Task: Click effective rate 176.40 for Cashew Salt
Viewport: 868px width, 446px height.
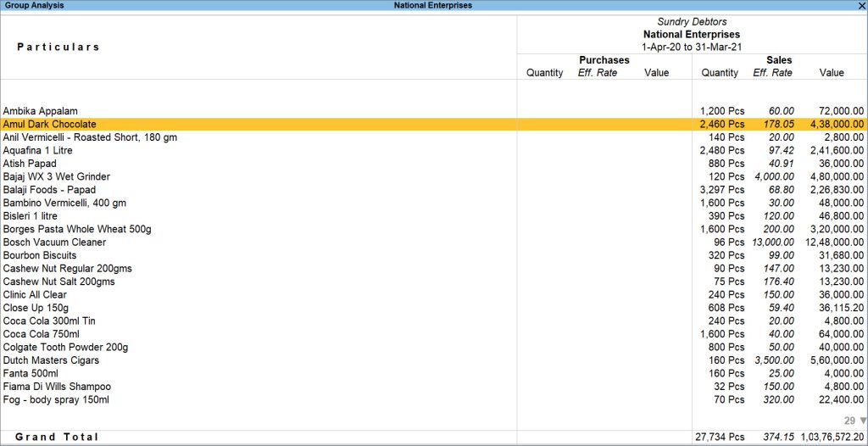Action: coord(778,282)
